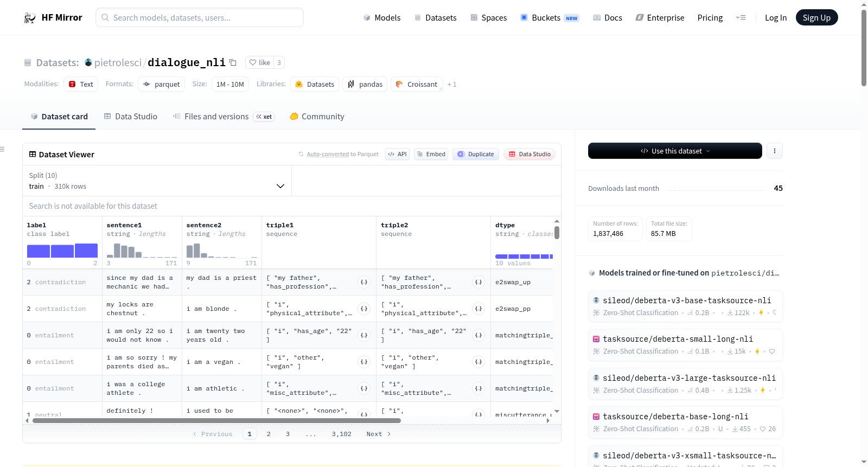Click the Log In link
Screen dimensions: 868x467
(776, 18)
